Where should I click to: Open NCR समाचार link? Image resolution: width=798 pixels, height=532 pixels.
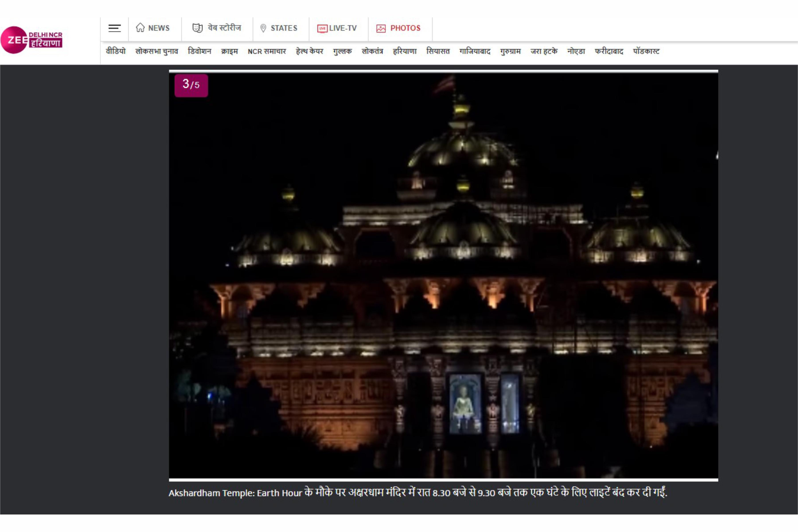[267, 51]
